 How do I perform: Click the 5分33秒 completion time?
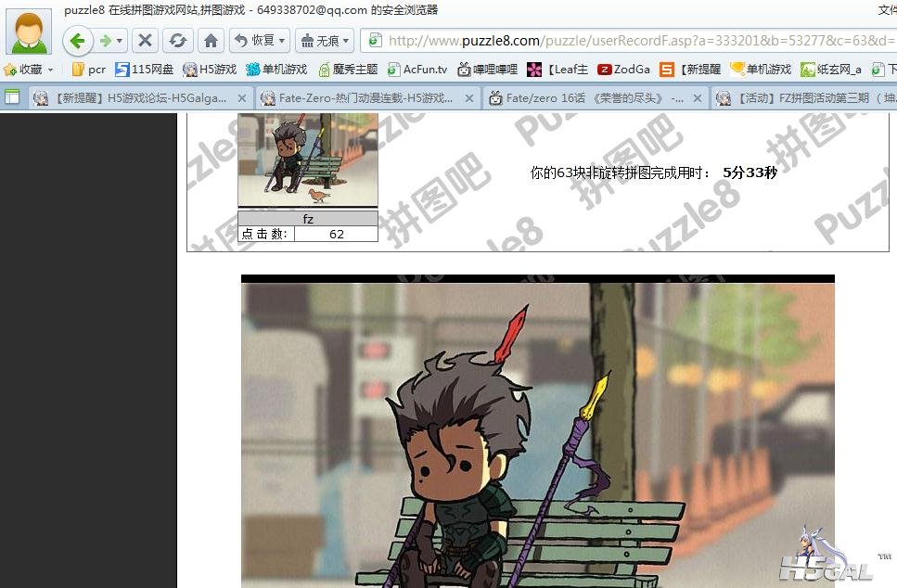tap(750, 173)
